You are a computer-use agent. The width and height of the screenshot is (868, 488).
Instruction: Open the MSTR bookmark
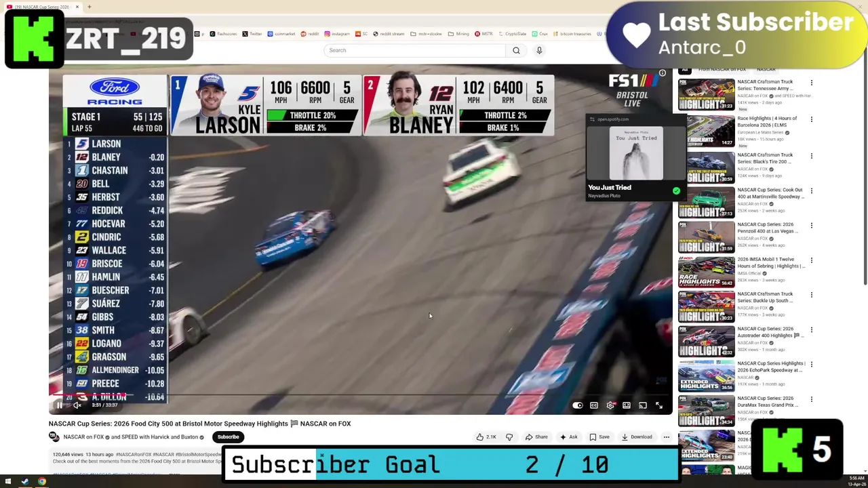coord(484,34)
